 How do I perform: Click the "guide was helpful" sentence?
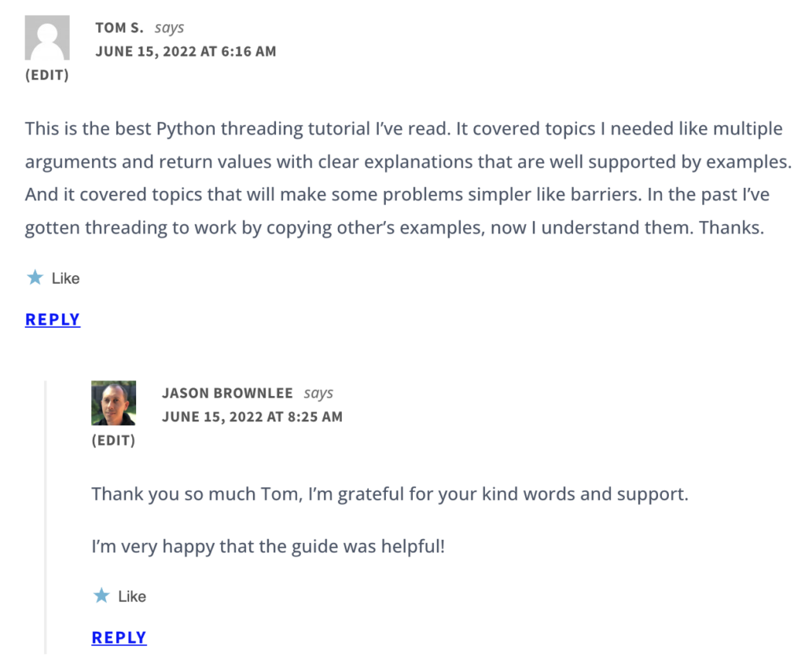coord(268,545)
